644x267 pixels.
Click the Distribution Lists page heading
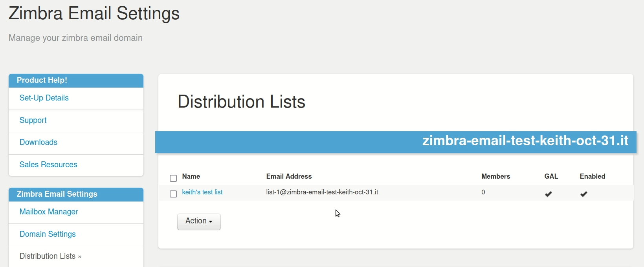coord(241,101)
